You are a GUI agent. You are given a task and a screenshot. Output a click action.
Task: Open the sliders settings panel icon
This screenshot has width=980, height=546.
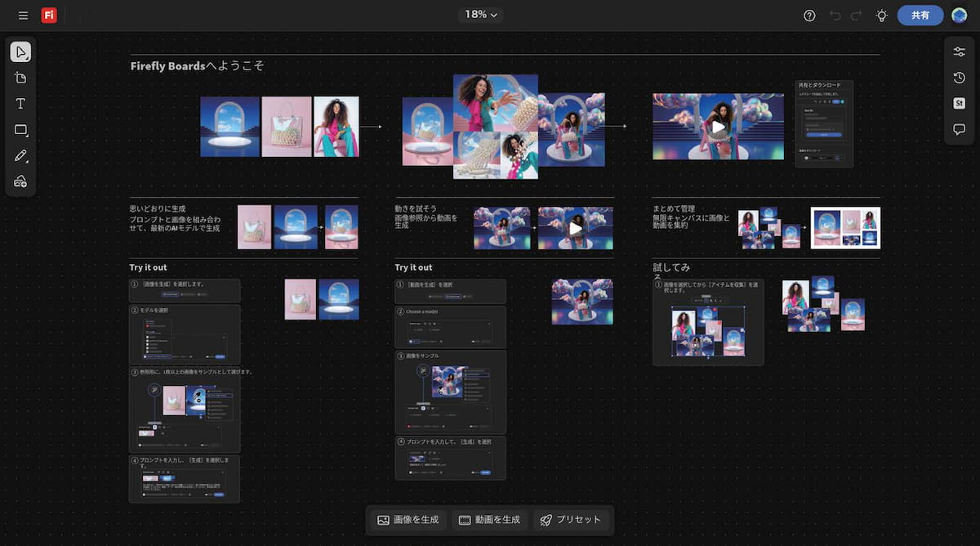959,51
